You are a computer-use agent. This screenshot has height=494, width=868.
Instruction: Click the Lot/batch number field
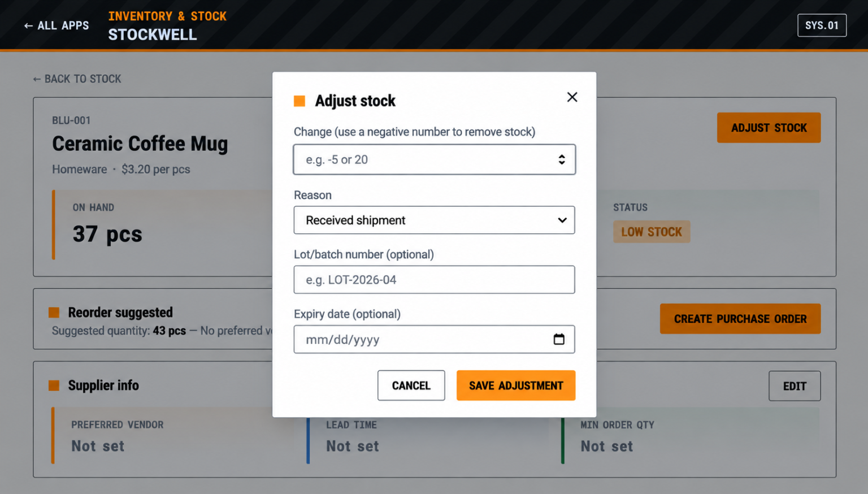[x=434, y=279]
